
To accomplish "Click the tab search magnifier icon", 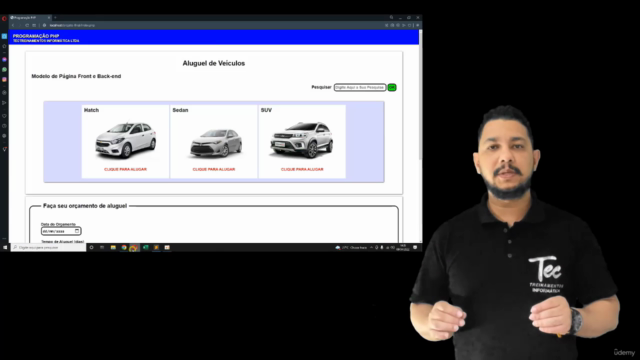I will 391,18.
